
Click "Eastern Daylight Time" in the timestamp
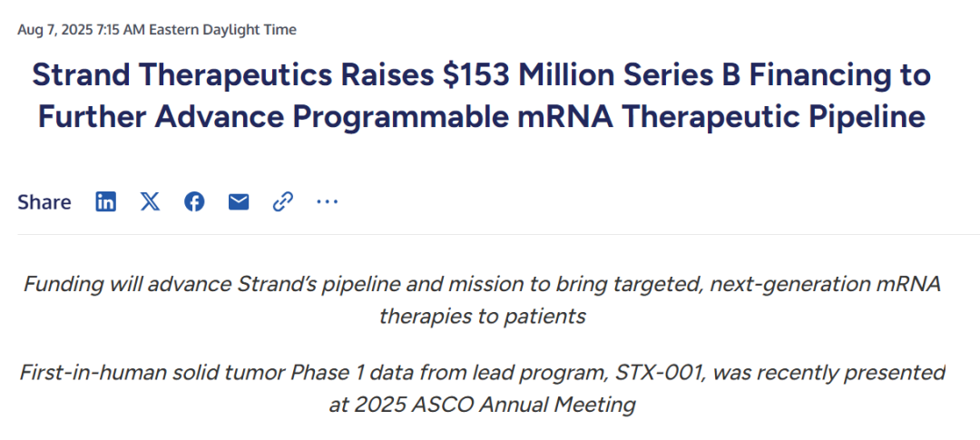pos(222,30)
